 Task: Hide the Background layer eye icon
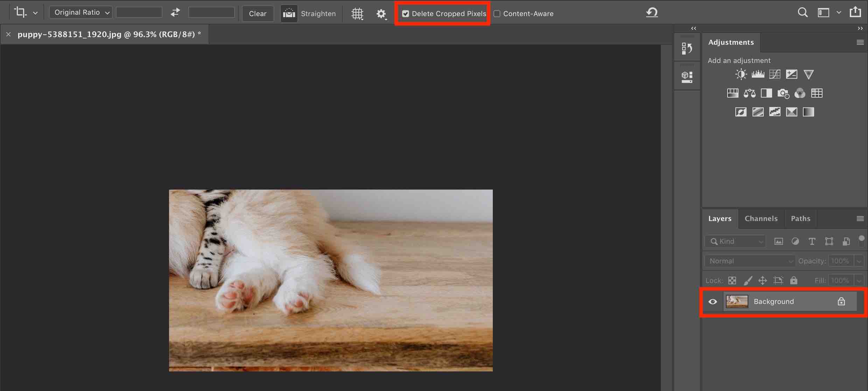713,301
